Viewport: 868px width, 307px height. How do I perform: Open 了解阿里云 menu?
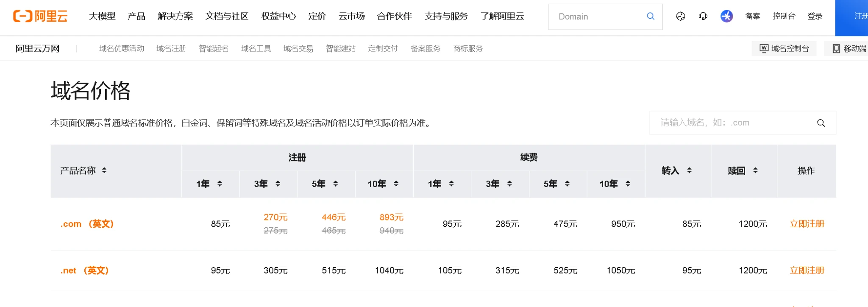[502, 16]
